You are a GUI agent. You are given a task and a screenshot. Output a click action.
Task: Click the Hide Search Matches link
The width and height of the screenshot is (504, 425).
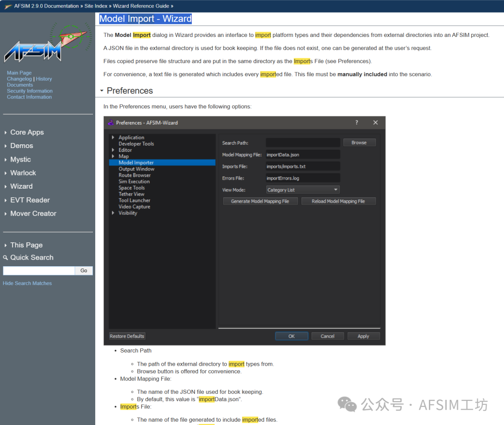coord(28,283)
